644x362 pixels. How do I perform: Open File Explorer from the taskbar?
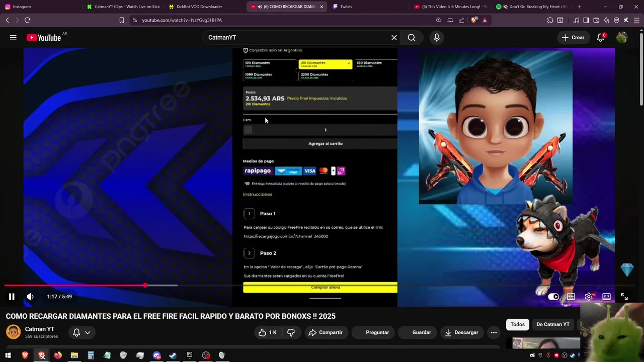[74, 355]
